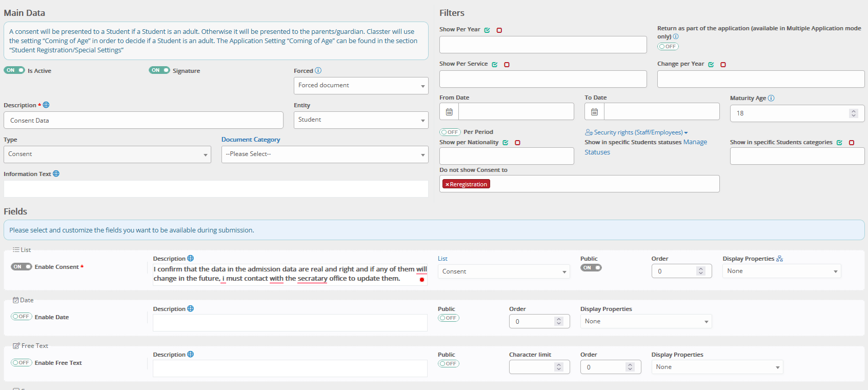
Task: Click select-all icon for Show Per Year
Action: [x=487, y=30]
